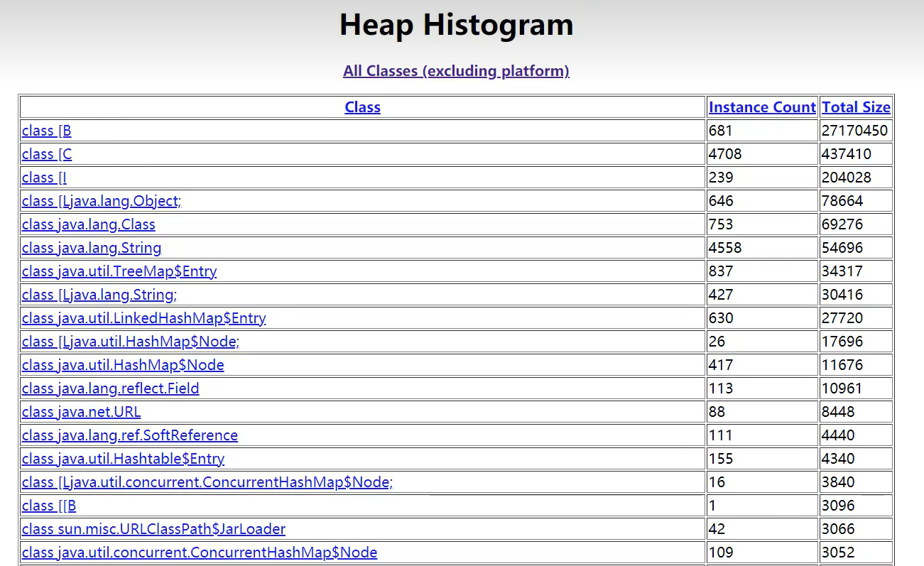
Task: Select instance count 155 for Hashtable$Entry
Action: click(x=721, y=459)
